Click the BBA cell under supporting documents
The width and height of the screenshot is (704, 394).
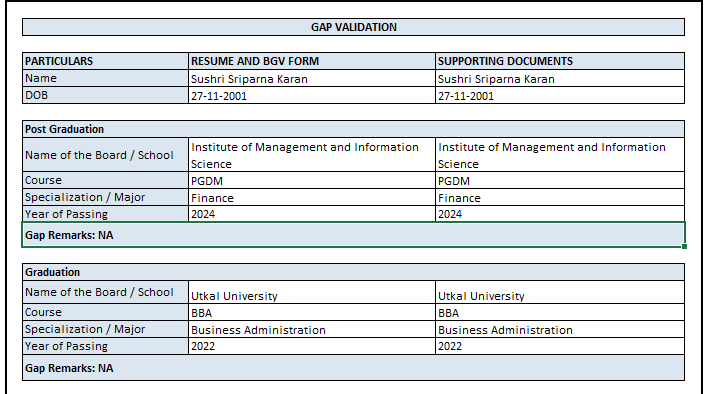pos(560,312)
